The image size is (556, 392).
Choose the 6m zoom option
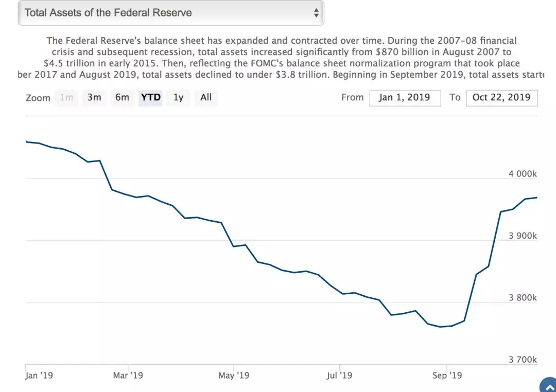pyautogui.click(x=122, y=97)
